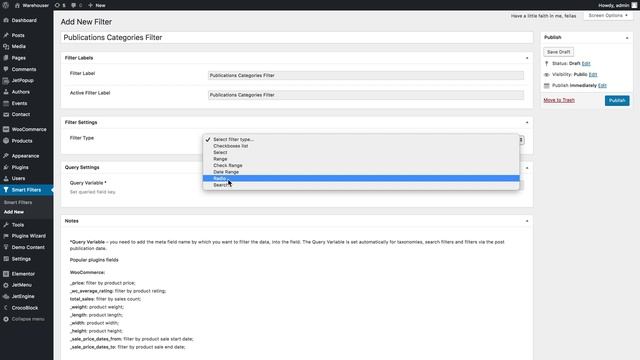
Task: Select the 'Select filter type...' placeholder option
Action: tap(361, 139)
